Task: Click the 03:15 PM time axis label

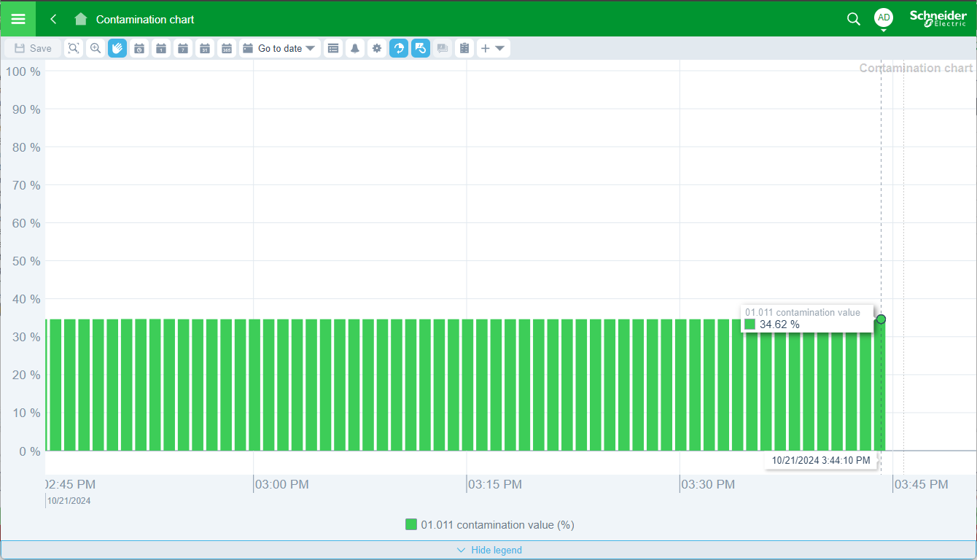Action: [x=494, y=484]
